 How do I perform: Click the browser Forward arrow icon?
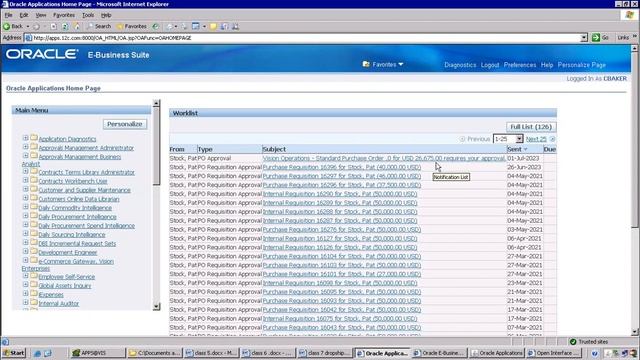36,26
